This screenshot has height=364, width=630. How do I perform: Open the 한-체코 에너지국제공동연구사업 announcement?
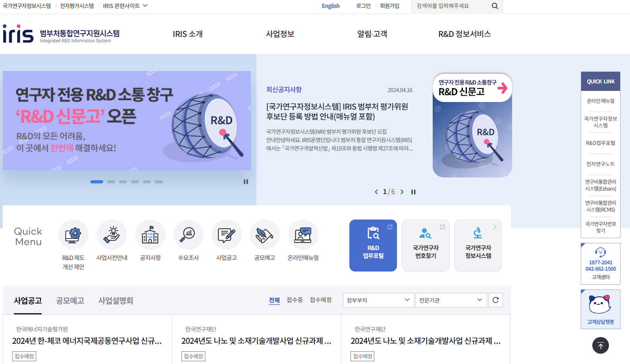[87, 341]
